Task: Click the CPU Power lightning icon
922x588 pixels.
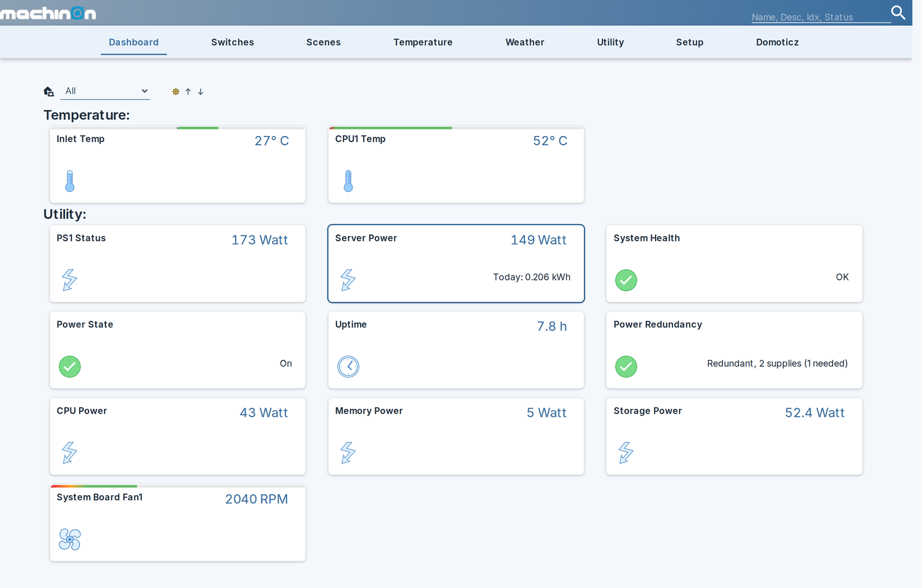Action: tap(70, 453)
